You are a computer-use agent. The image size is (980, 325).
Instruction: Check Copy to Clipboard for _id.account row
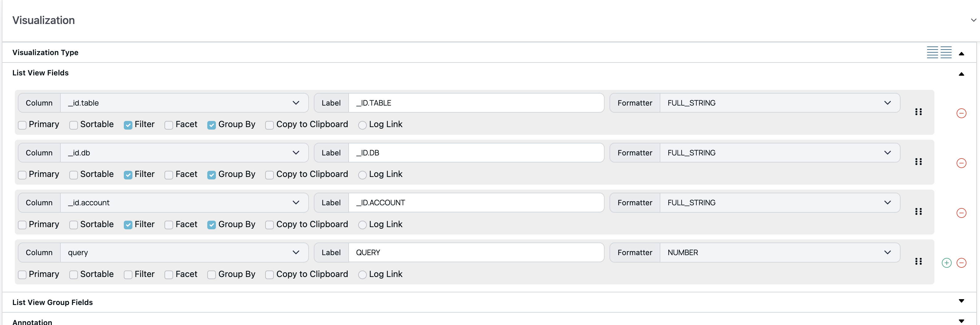click(269, 225)
